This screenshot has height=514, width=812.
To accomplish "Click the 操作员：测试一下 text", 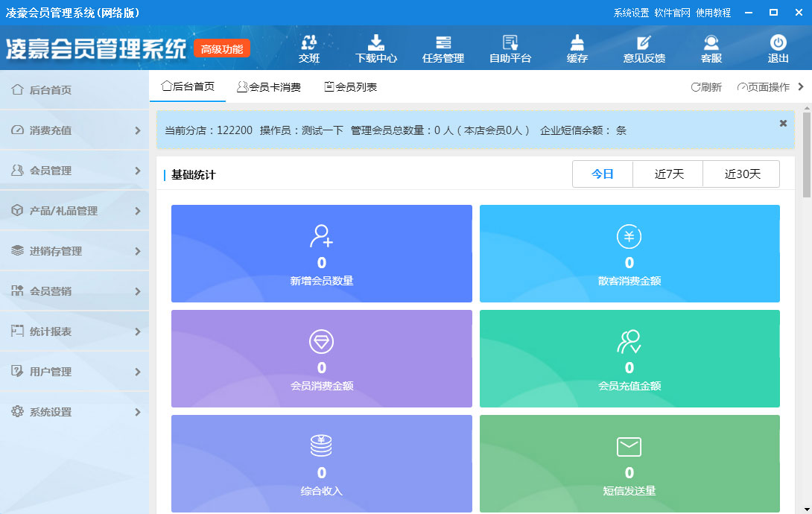I will 302,130.
